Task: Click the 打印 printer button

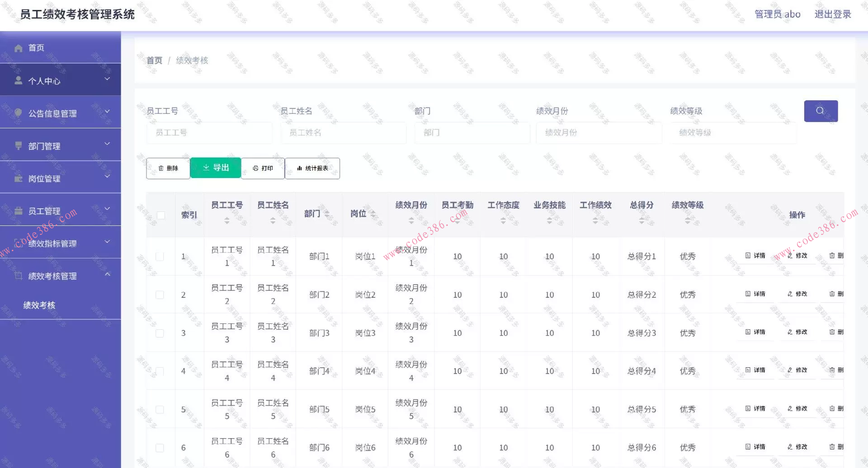Action: [x=263, y=168]
